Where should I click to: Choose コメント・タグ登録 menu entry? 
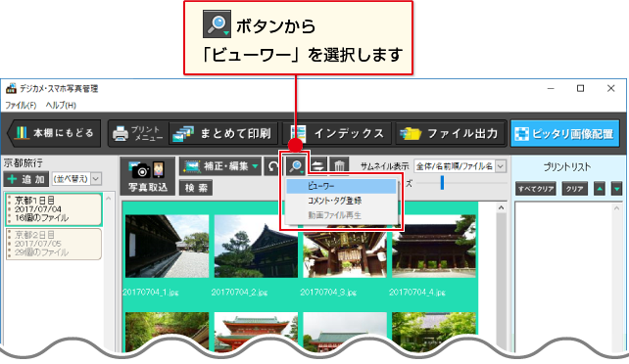pos(341,201)
